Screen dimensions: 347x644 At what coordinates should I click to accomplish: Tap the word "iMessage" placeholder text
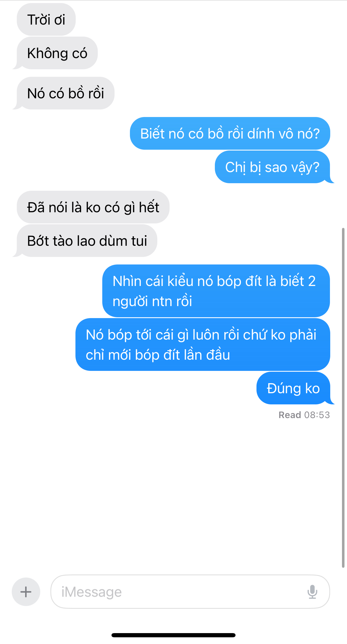click(92, 592)
